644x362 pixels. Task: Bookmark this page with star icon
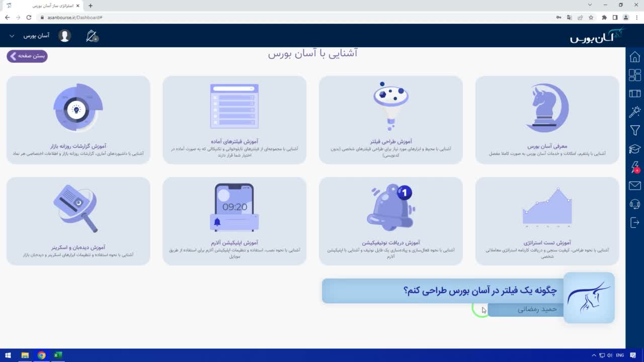click(x=591, y=17)
